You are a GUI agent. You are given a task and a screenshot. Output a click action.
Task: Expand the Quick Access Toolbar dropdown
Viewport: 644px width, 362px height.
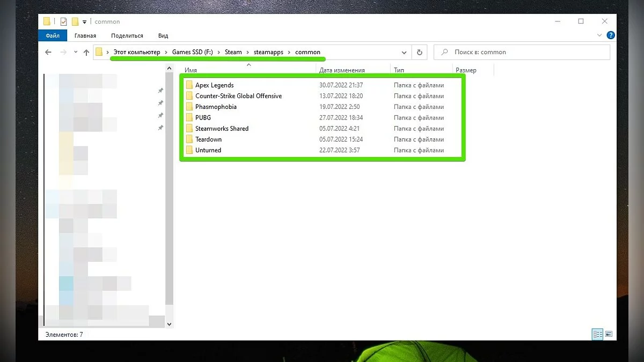point(85,21)
